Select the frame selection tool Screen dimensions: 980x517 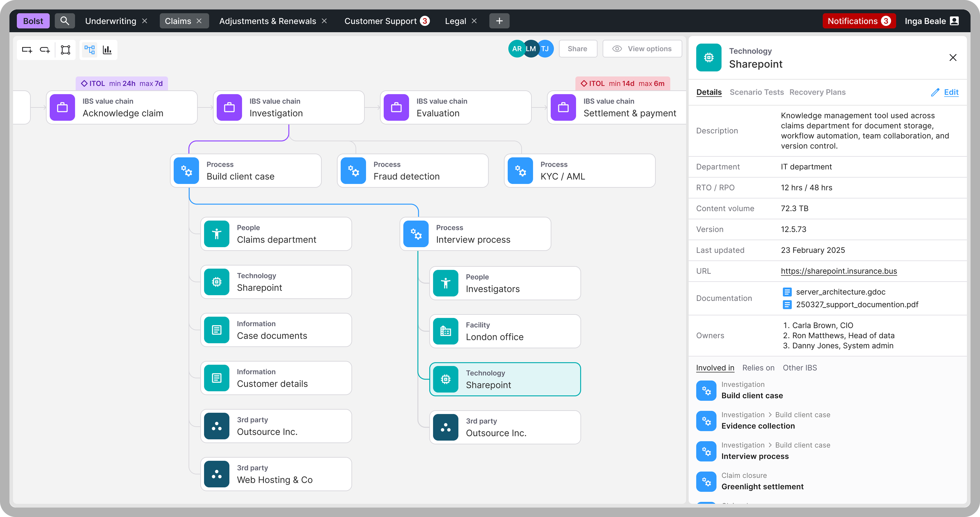pos(65,50)
